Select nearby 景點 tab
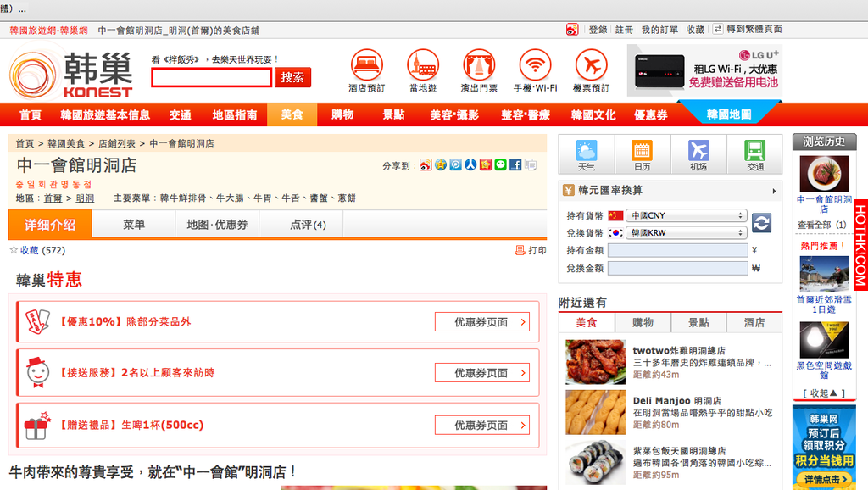This screenshot has width=868, height=490. click(x=698, y=322)
